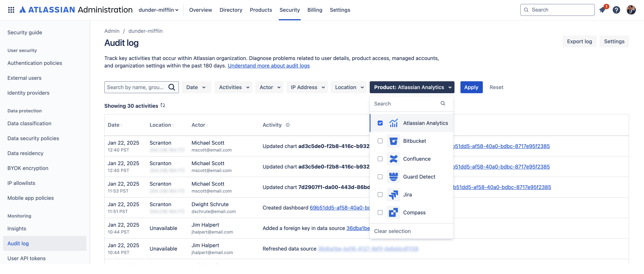Click Clear selection in product dropdown

[392, 231]
